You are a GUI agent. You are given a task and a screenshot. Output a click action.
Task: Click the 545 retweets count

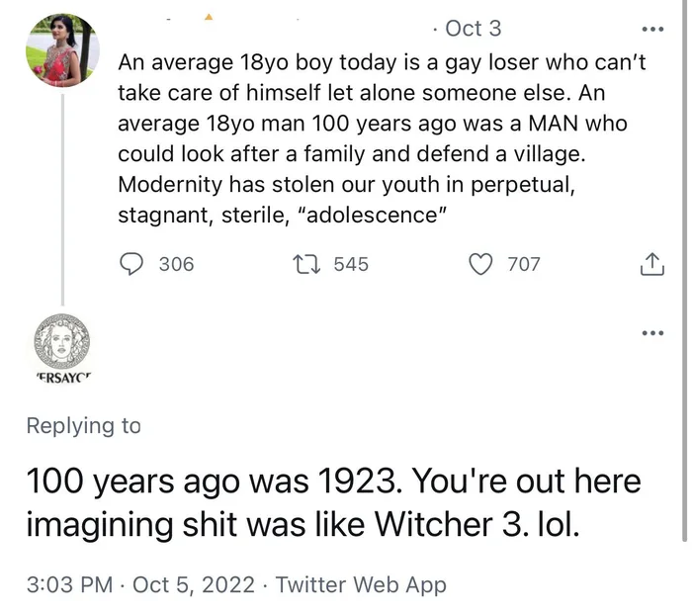point(351,264)
